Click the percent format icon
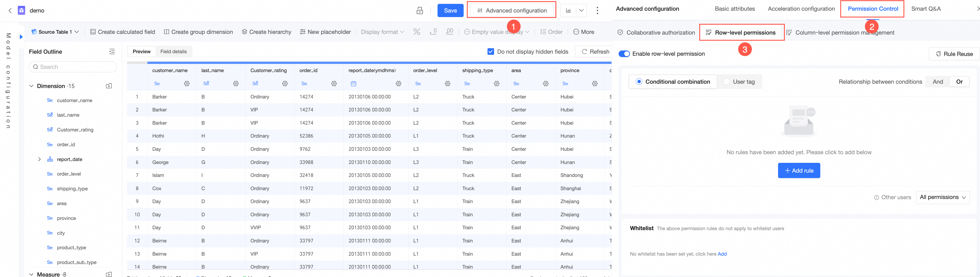This screenshot has height=277, width=980. [417, 32]
